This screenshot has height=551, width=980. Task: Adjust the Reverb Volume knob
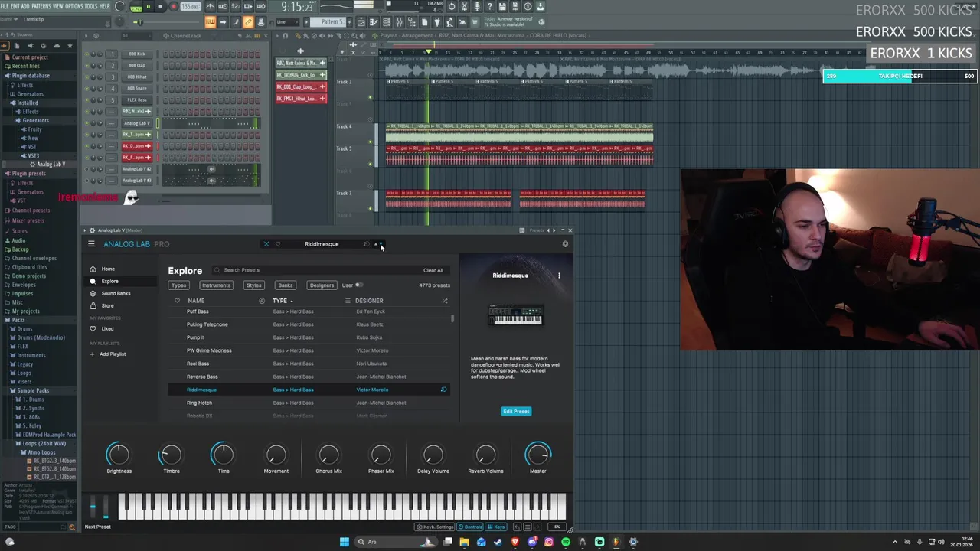[x=485, y=455]
